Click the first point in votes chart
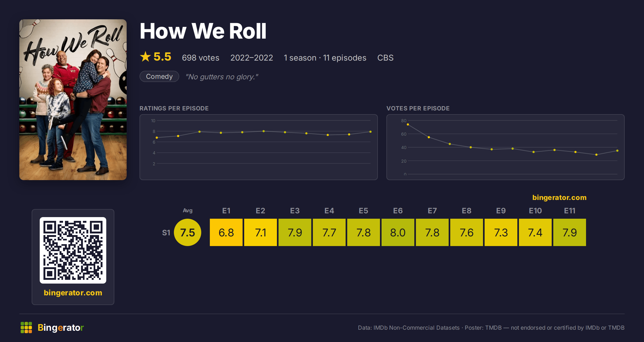Viewport: 644px width, 342px height. 408,124
